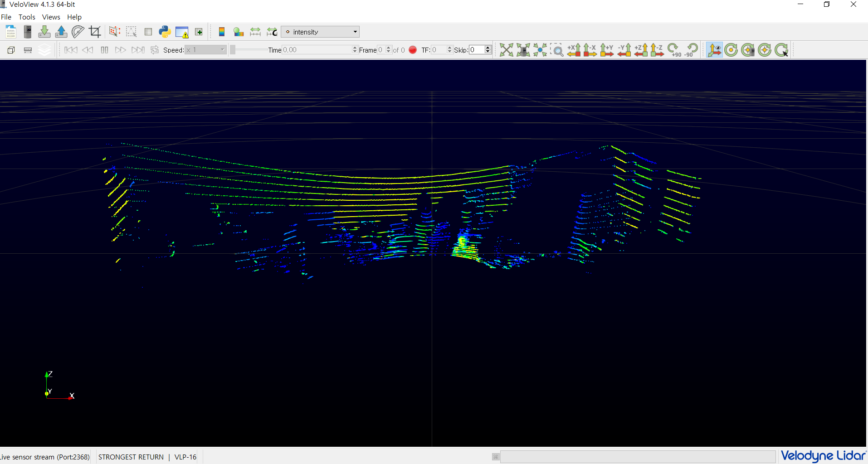Click the Live sensor stream port status
This screenshot has width=868, height=464.
[x=45, y=457]
